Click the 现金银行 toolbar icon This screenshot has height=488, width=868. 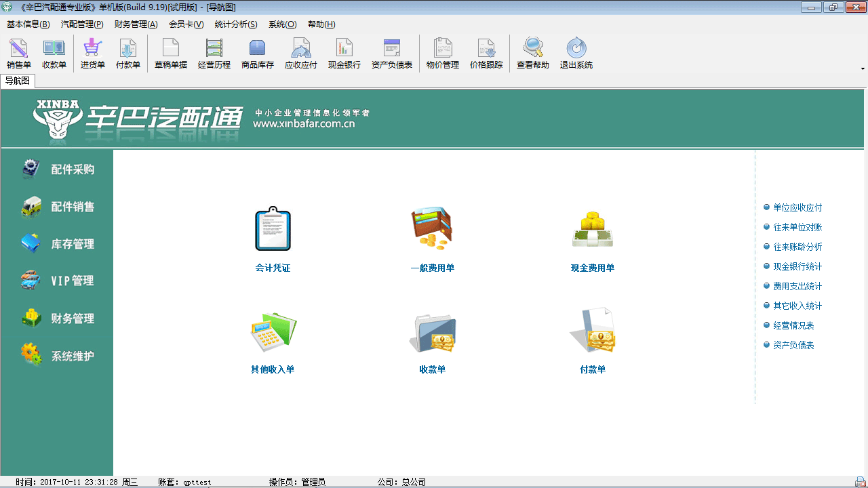pyautogui.click(x=344, y=54)
